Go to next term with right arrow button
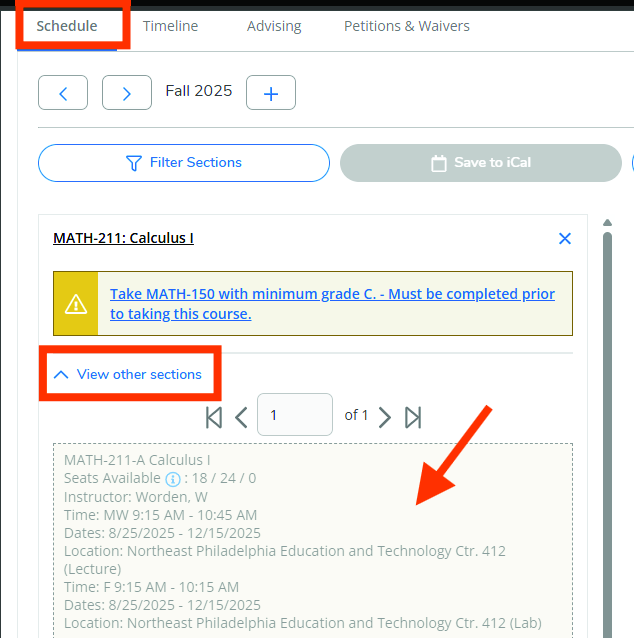 point(127,93)
